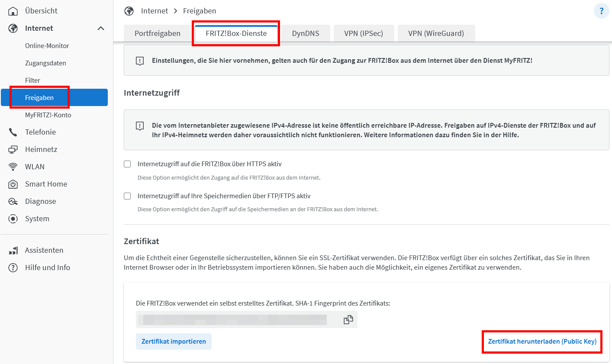
Task: Copy the SHA-1 fingerprint with copy icon
Action: [348, 320]
